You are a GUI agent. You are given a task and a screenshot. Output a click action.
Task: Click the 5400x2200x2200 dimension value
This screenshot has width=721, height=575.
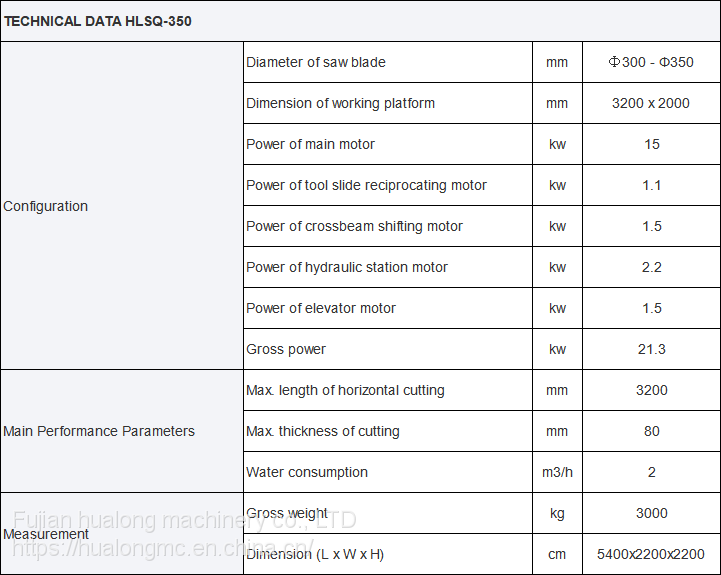coord(651,554)
